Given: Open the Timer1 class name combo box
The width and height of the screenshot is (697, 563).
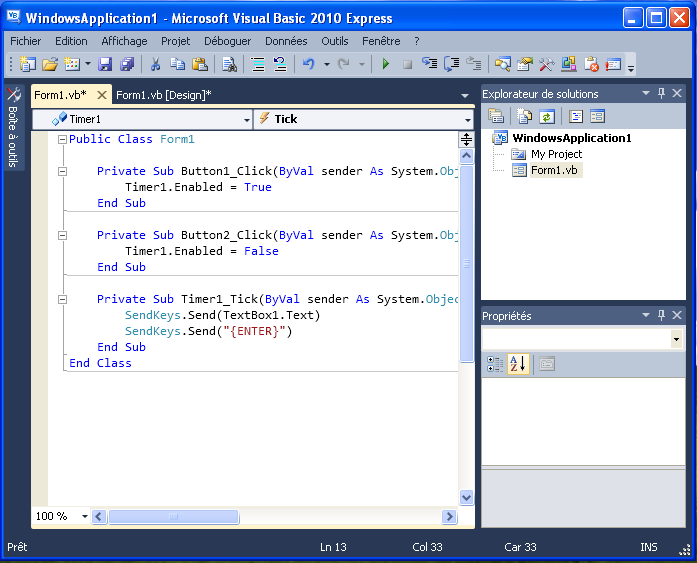Looking at the screenshot, I should pos(142,119).
